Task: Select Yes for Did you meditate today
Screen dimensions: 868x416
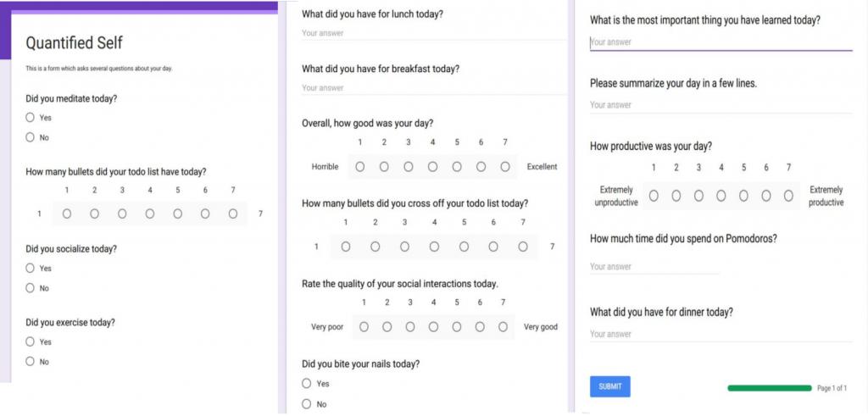Action: 30,117
